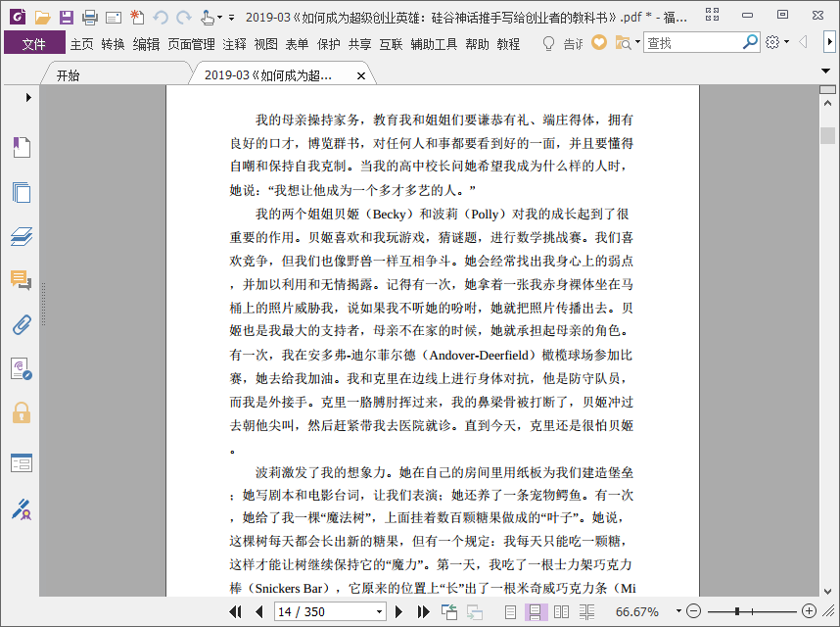Open the 转换 ribbon tab
This screenshot has height=627, width=840.
pos(113,44)
